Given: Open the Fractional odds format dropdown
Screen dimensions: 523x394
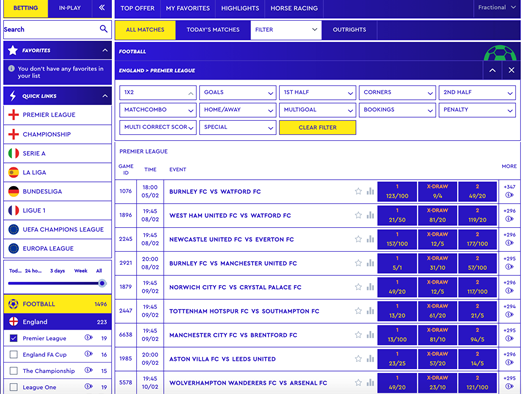Looking at the screenshot, I should coord(497,8).
